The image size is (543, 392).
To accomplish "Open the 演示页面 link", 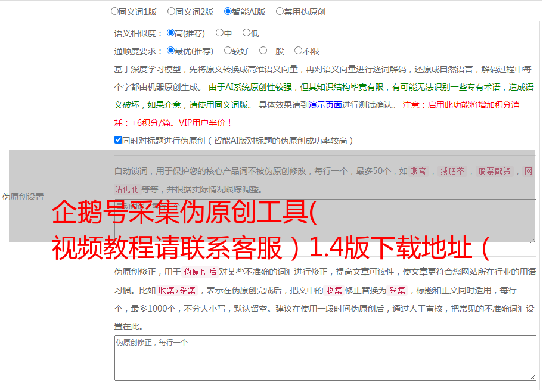I will tap(325, 105).
